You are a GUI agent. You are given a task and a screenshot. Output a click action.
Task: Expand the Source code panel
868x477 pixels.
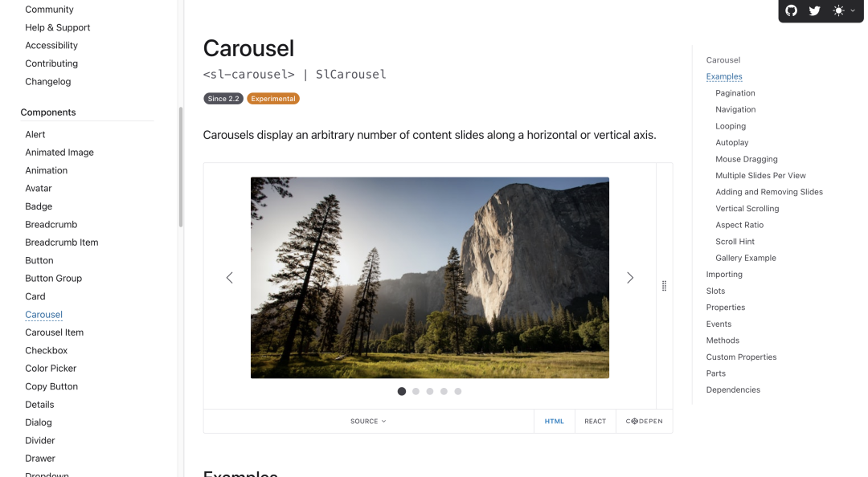click(x=369, y=421)
